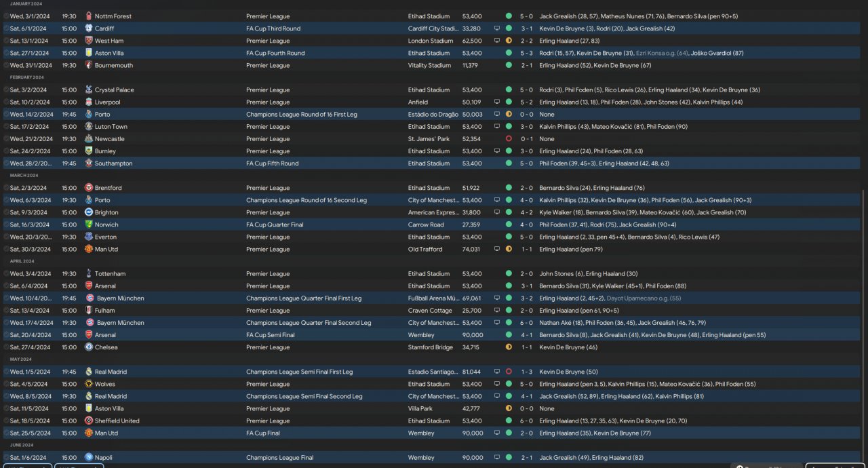The image size is (868, 468).
Task: Click 'Joško Gvardiol (87)' scorer entry
Action: [717, 53]
